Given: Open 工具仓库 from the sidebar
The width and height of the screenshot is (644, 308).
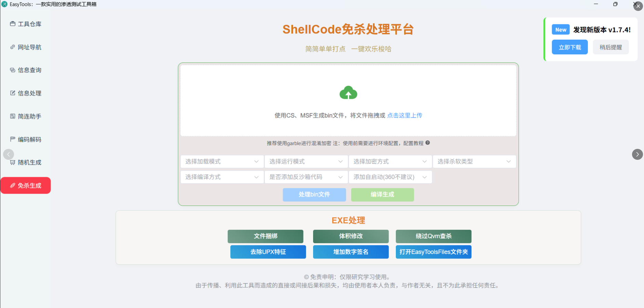Looking at the screenshot, I should tap(26, 24).
